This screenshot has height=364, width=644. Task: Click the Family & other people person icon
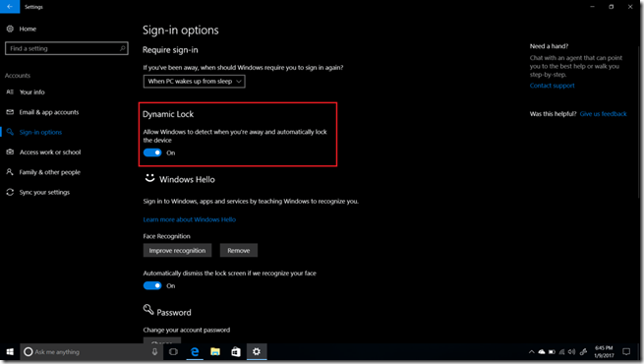pos(10,172)
